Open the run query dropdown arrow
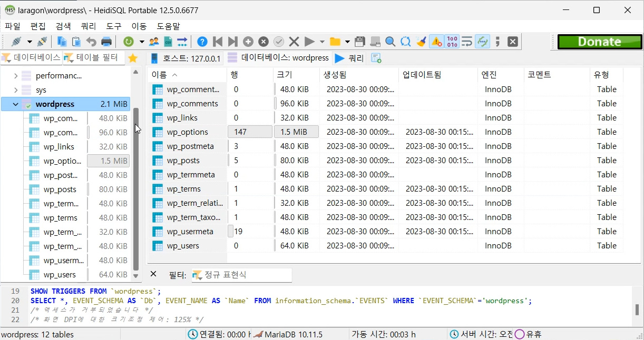The width and height of the screenshot is (644, 340). point(322,42)
